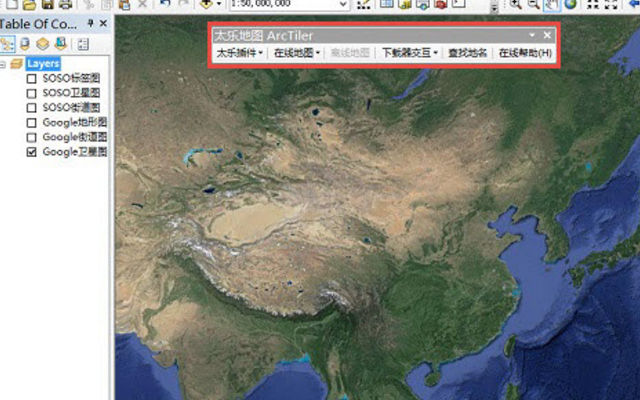Open the 在线地图 dropdown menu
The width and height of the screenshot is (640, 400).
[297, 53]
